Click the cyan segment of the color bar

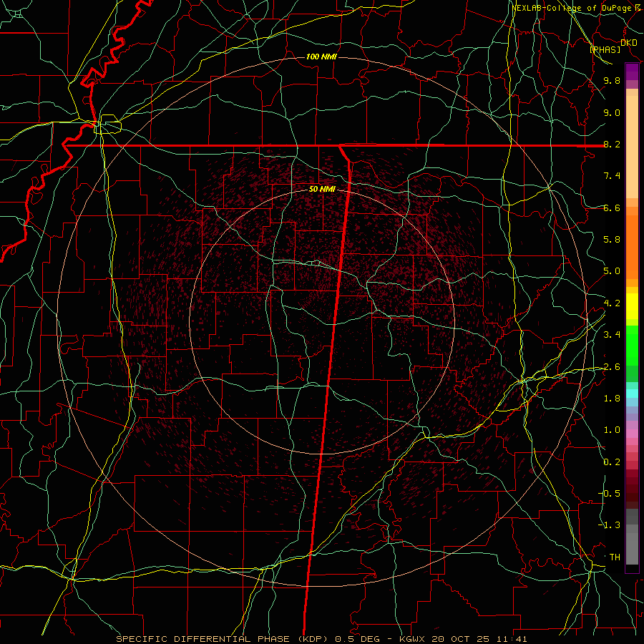[x=632, y=394]
